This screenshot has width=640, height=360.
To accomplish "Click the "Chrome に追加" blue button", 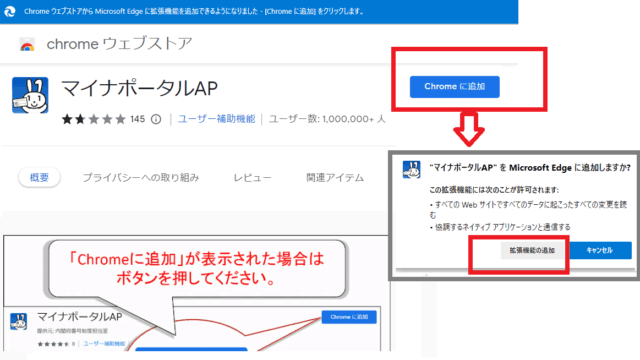I will click(455, 87).
